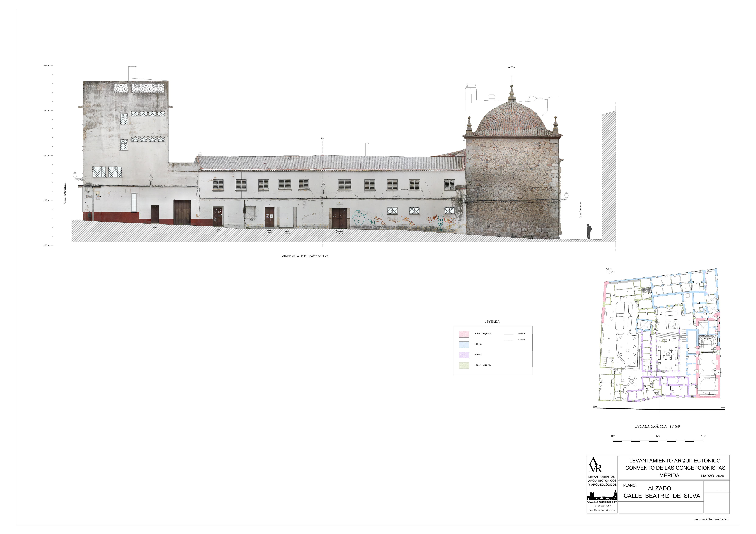Click the north arrow compass symbol above floor plan
The width and height of the screenshot is (756, 534).
610,271
